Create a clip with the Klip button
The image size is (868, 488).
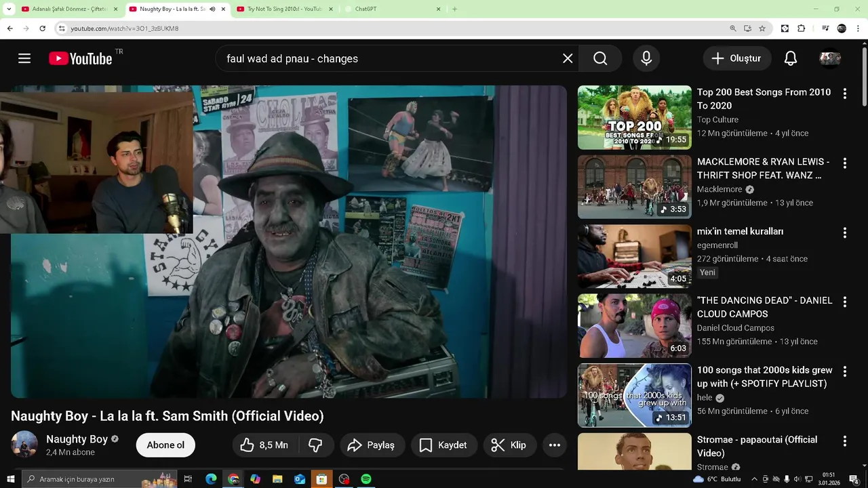[509, 445]
